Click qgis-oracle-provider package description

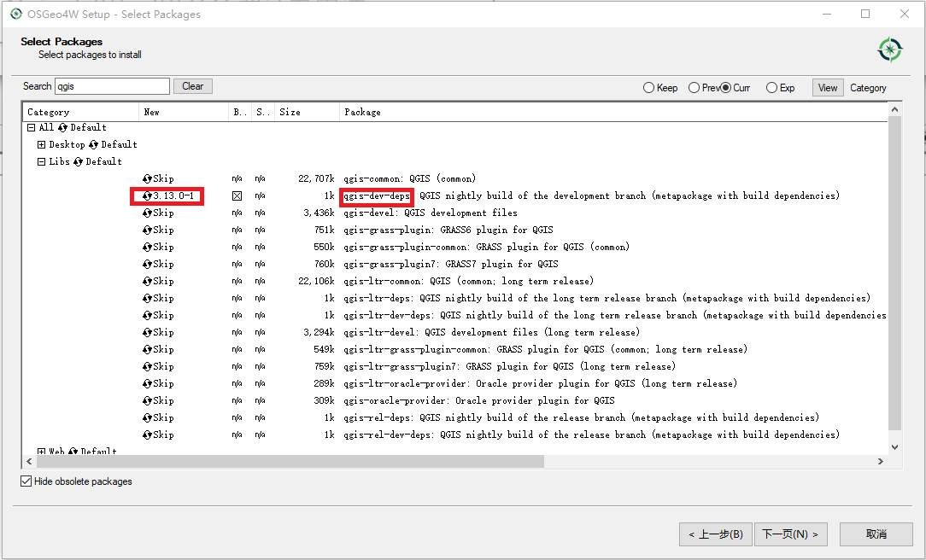pos(479,401)
